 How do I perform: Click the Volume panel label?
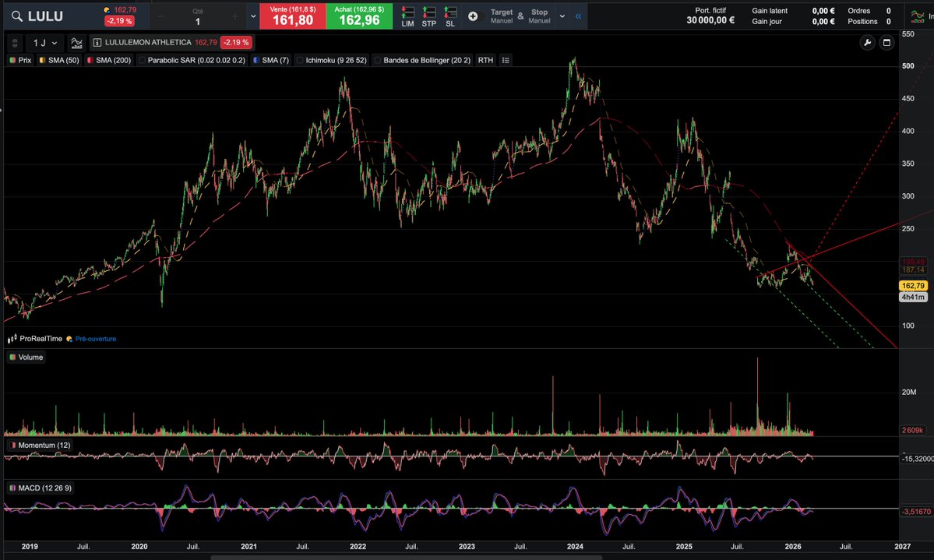(30, 357)
